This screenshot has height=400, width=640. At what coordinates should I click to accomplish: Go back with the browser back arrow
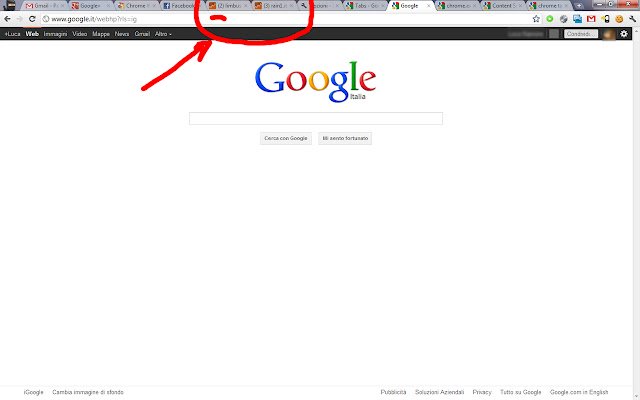(x=7, y=19)
